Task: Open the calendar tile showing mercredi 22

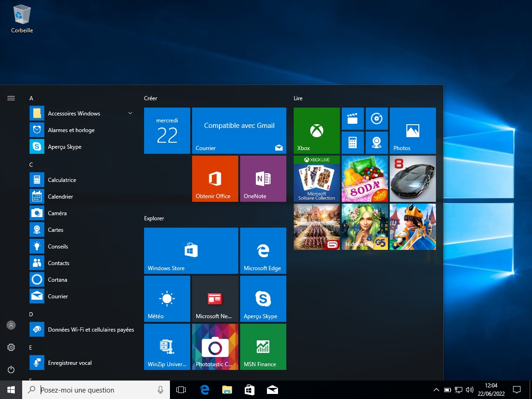Action: pyautogui.click(x=167, y=131)
